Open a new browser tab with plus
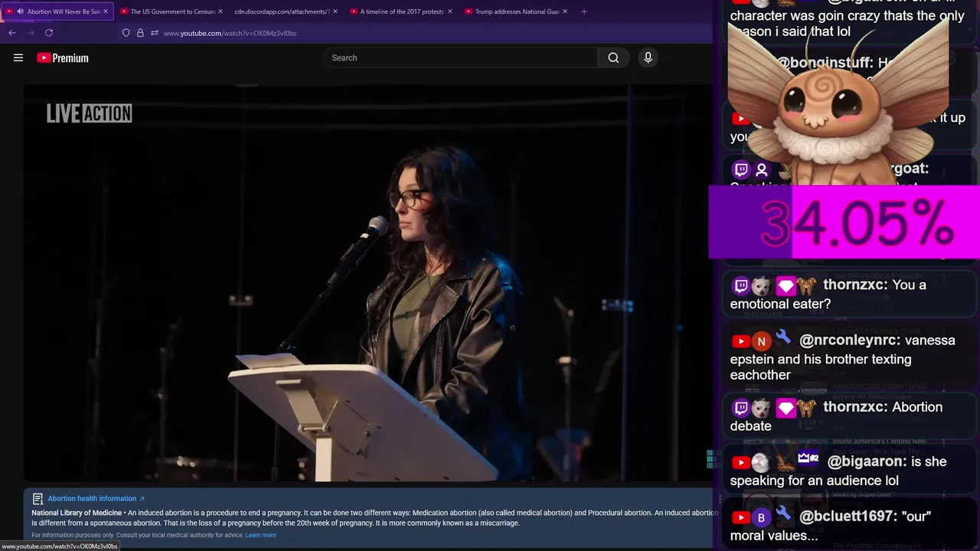980x551 pixels. [584, 11]
